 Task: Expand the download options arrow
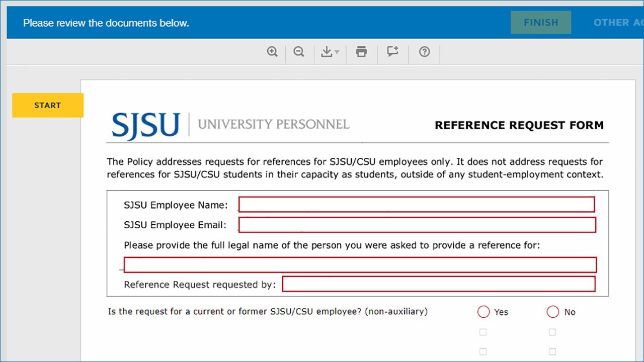pyautogui.click(x=337, y=52)
